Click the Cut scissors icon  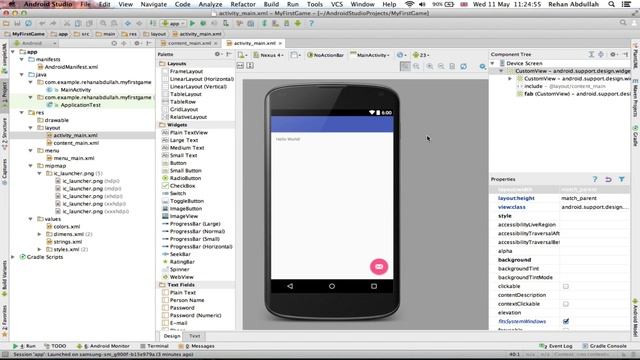(67, 23)
